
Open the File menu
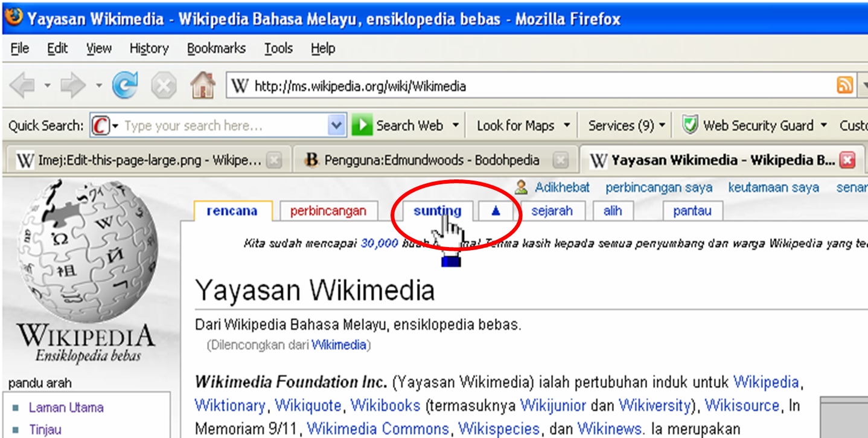point(20,48)
